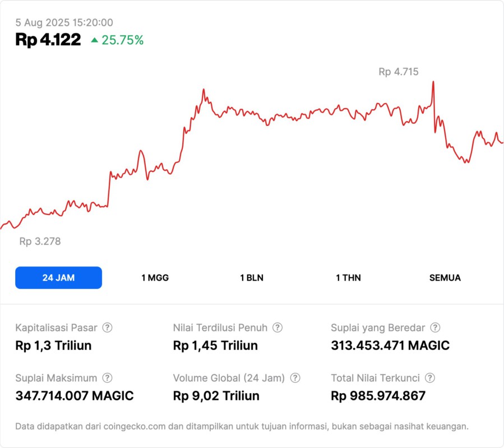Show the 1 THN chart range
This screenshot has width=504, height=448.
(348, 278)
